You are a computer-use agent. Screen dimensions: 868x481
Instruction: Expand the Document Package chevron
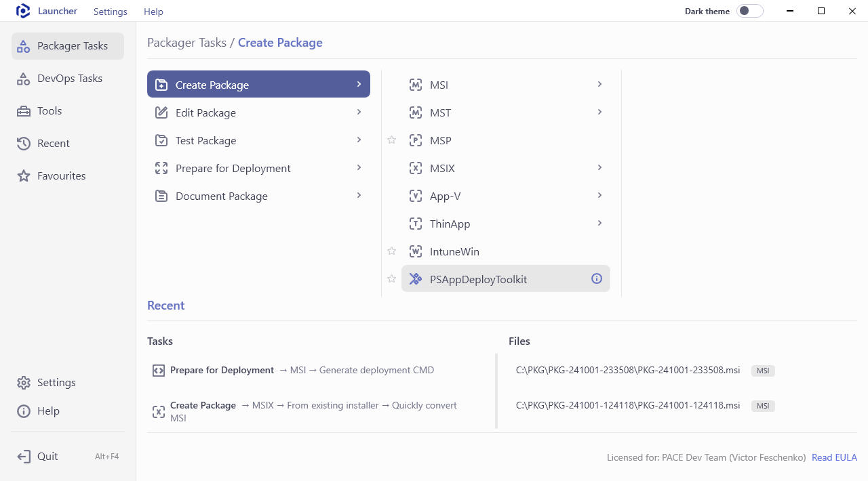[x=359, y=195]
